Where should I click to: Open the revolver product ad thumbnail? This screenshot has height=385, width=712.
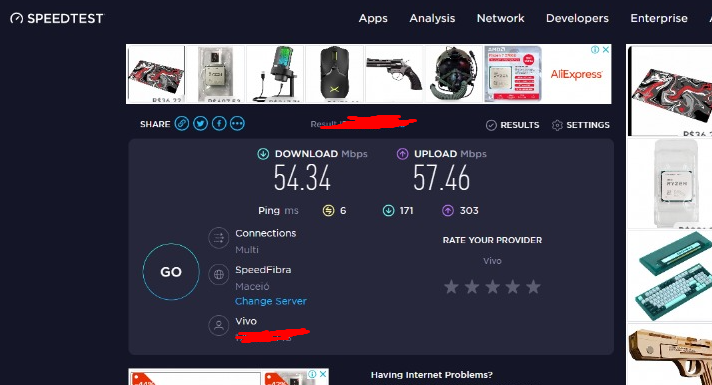tap(394, 74)
